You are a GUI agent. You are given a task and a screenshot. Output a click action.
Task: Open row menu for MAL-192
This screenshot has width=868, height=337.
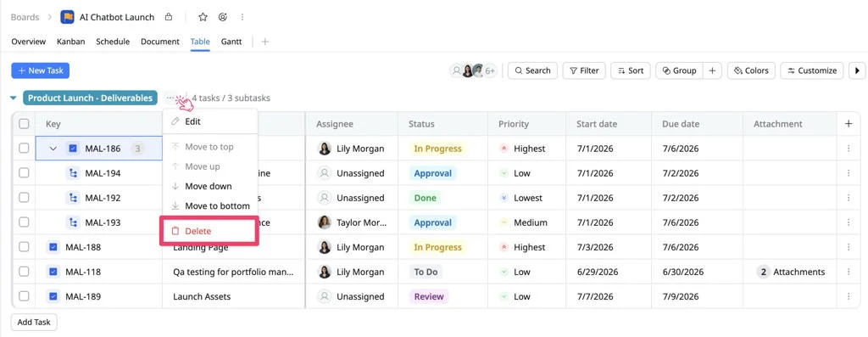pyautogui.click(x=849, y=198)
